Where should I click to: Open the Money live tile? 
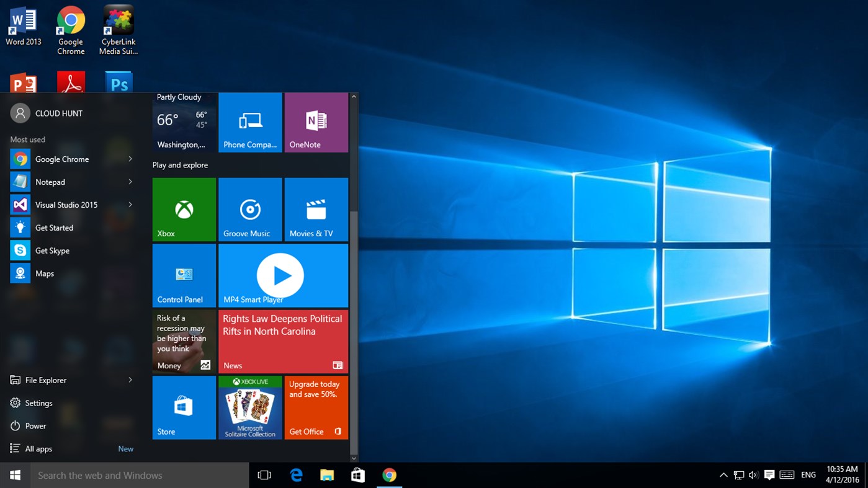[x=184, y=342]
